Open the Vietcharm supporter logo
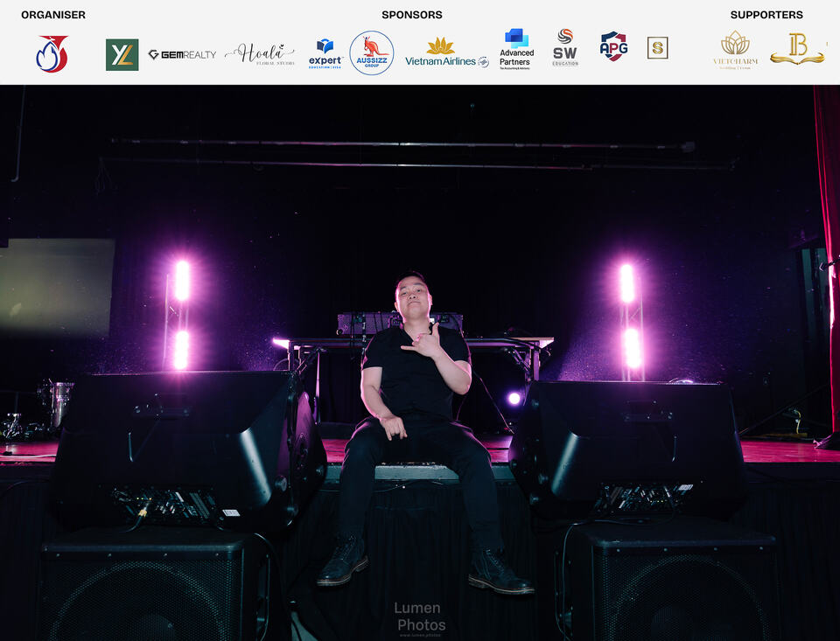 coord(735,50)
